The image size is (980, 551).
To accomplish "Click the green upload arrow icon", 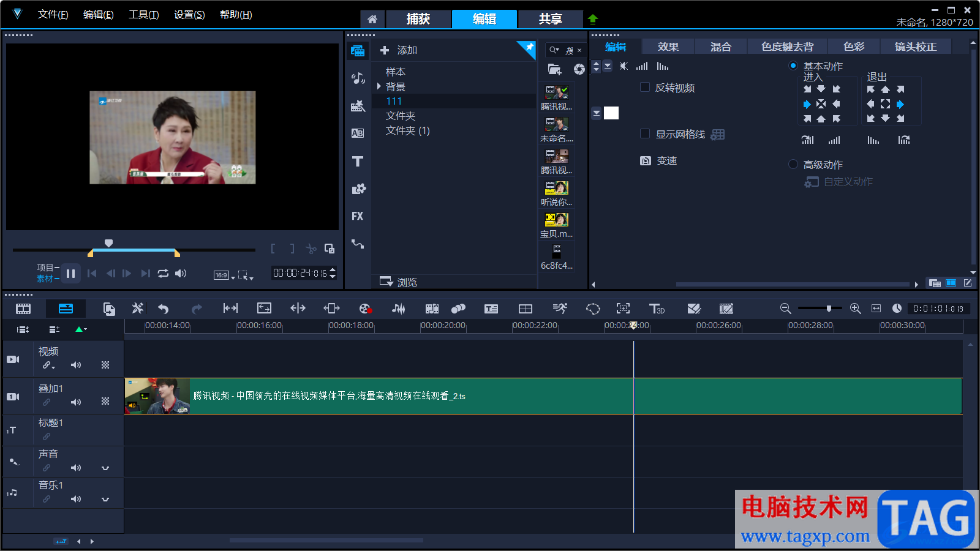I will [x=592, y=19].
